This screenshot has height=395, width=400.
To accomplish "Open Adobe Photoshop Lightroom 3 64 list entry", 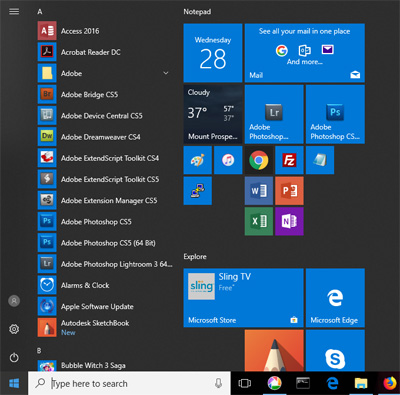I will click(x=105, y=264).
